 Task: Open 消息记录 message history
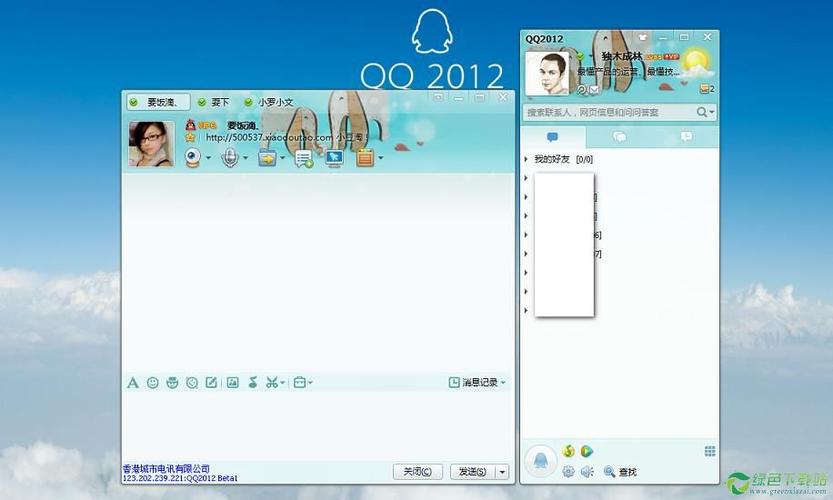(x=473, y=383)
